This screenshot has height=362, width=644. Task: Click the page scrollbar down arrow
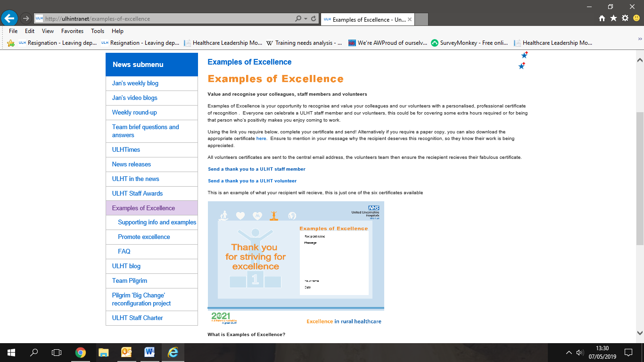tap(640, 332)
